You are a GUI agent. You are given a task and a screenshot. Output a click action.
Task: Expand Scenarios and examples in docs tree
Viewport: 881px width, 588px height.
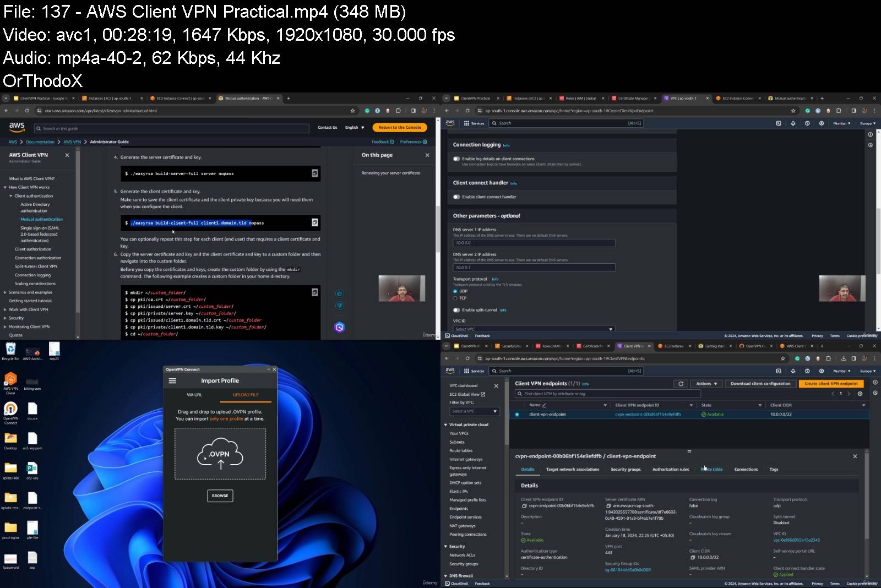click(5, 292)
